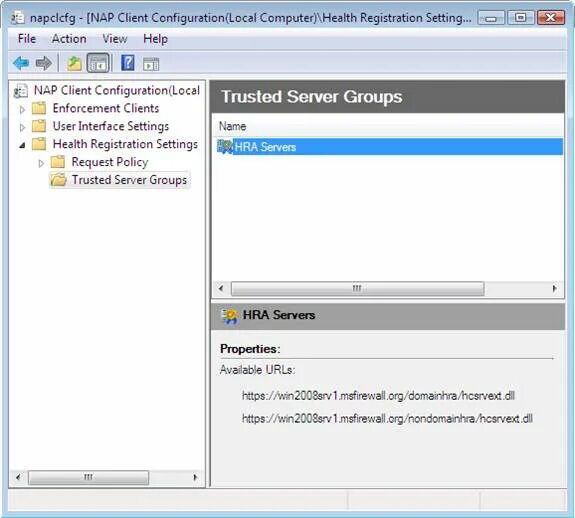575x518 pixels.
Task: Expand the Enforcement Clients node
Action: (22, 109)
